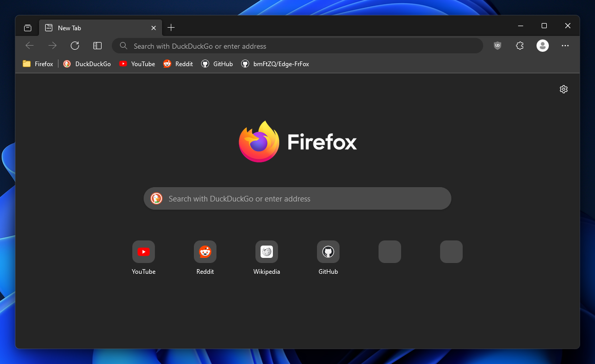
Task: Open the account profile avatar
Action: [x=543, y=46]
